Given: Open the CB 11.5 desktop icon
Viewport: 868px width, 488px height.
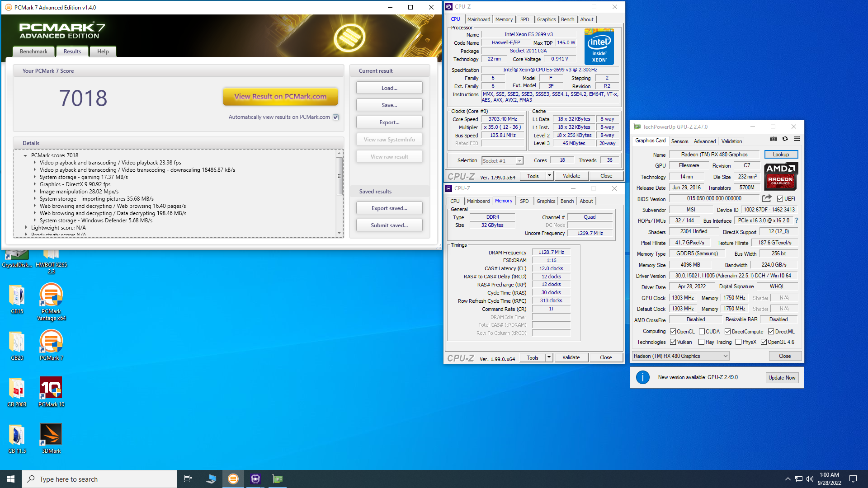Looking at the screenshot, I should (x=17, y=439).
